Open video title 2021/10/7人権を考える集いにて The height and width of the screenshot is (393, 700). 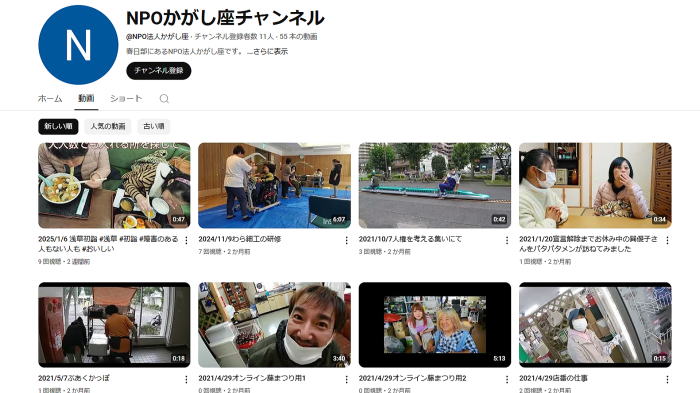(410, 239)
